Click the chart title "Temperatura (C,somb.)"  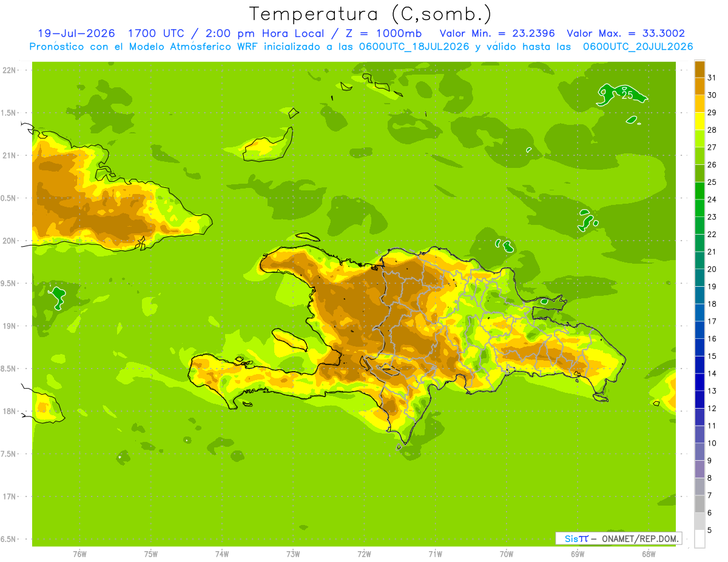click(x=371, y=14)
